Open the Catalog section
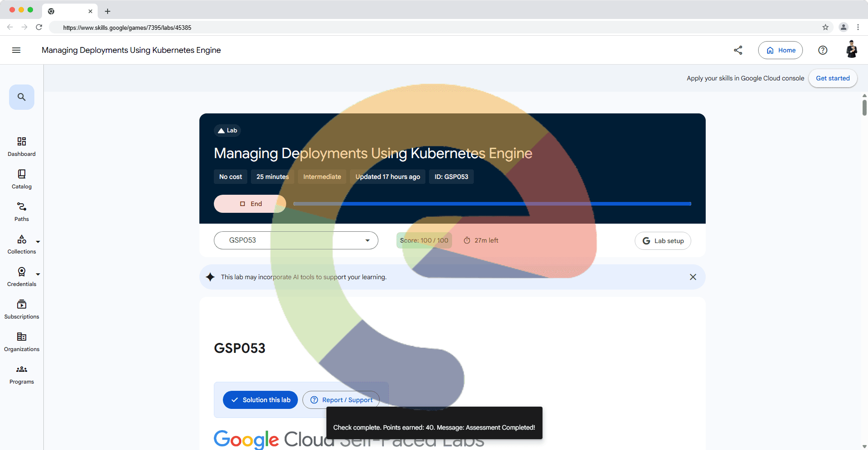The width and height of the screenshot is (868, 450). click(22, 179)
